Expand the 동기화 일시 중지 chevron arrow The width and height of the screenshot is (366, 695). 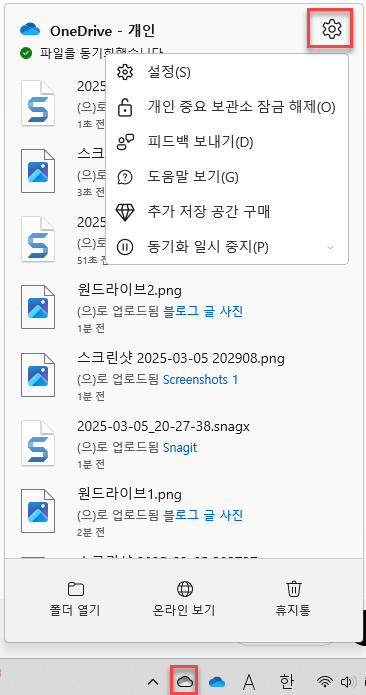(330, 247)
